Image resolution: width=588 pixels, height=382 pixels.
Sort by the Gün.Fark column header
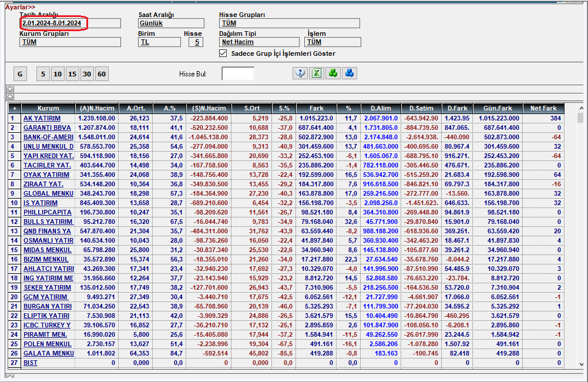point(498,108)
